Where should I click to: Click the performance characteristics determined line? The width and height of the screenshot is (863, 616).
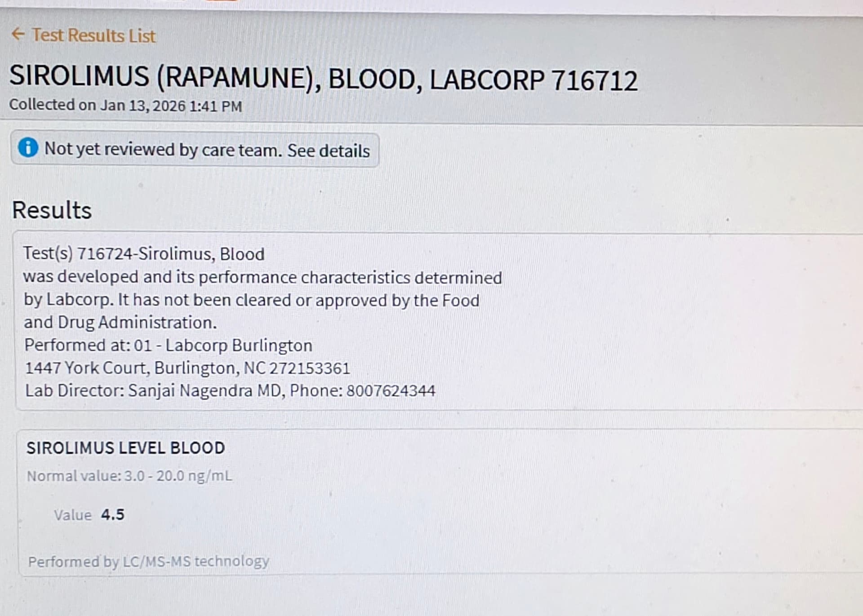[x=262, y=277]
